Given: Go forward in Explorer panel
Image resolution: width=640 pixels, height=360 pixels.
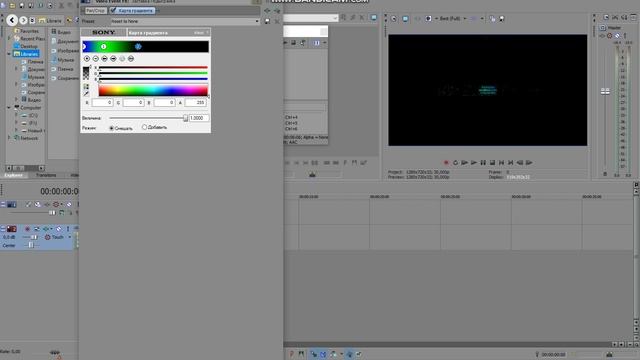Looking at the screenshot, I should pos(23,20).
